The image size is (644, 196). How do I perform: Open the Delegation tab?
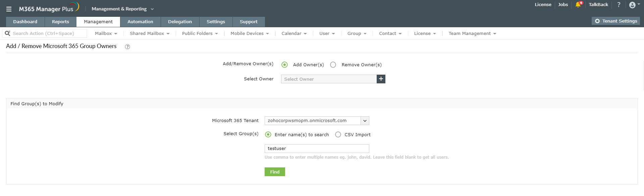(x=180, y=22)
